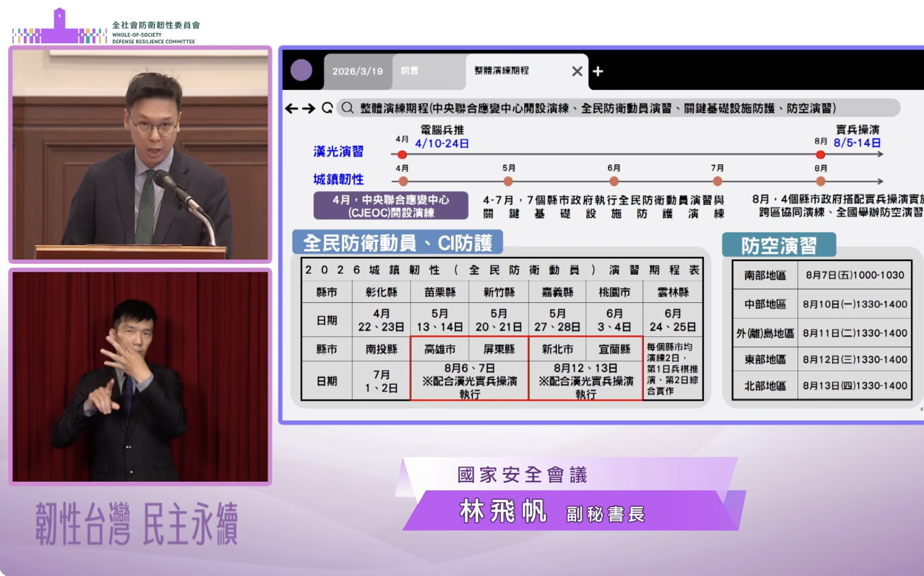The height and width of the screenshot is (576, 924).
Task: Select the CJEOC開設演練 purple box
Action: [391, 206]
